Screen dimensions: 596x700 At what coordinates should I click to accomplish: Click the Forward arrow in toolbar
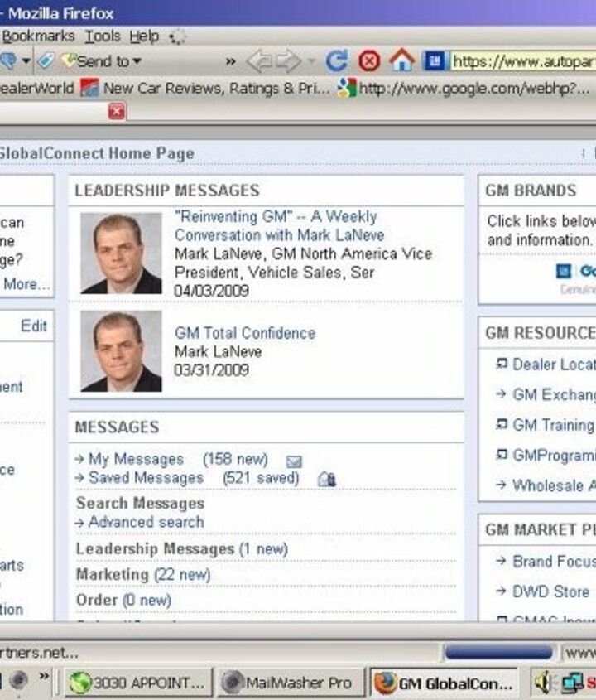(287, 60)
